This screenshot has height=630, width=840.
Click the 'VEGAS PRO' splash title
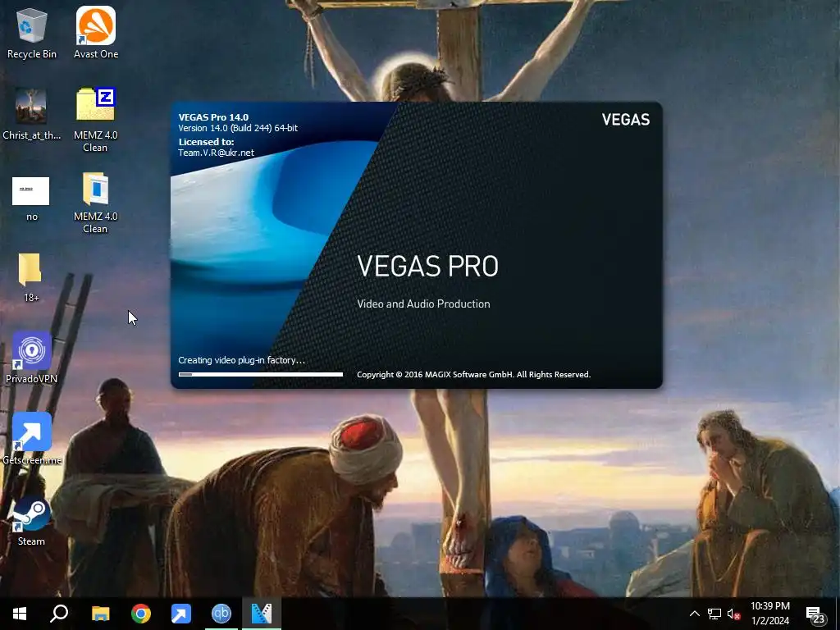[427, 267]
